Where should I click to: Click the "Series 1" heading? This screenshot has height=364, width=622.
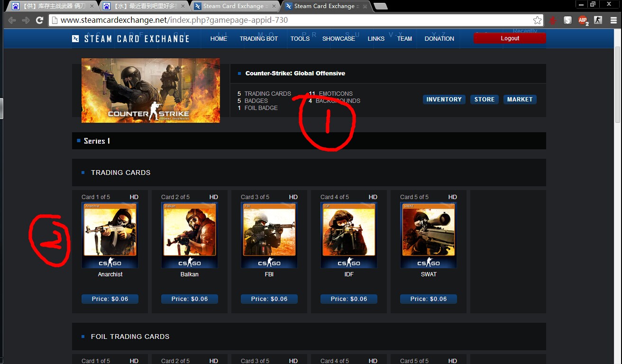(97, 141)
